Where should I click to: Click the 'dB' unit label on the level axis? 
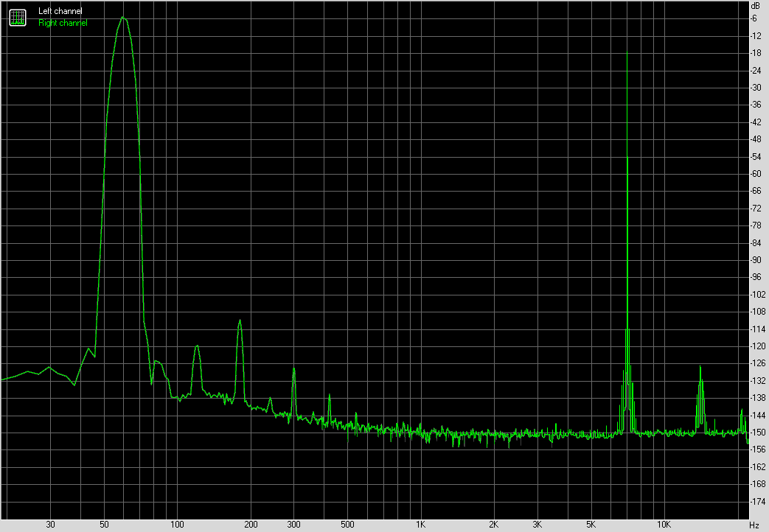(x=755, y=6)
